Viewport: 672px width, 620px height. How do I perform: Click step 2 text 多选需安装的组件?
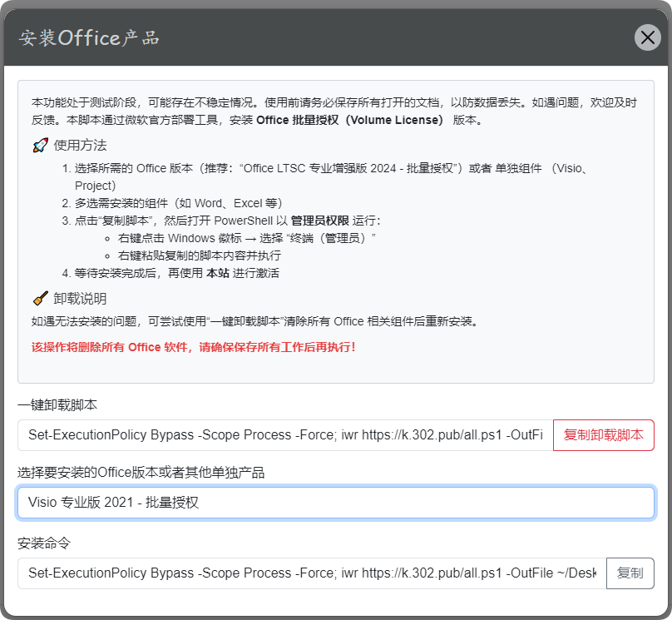point(178,203)
